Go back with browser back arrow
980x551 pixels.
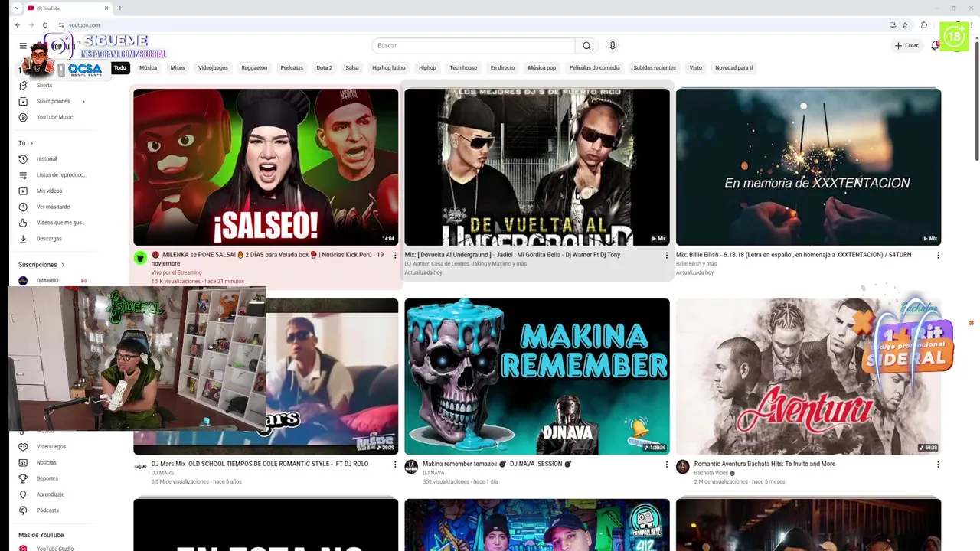point(18,25)
